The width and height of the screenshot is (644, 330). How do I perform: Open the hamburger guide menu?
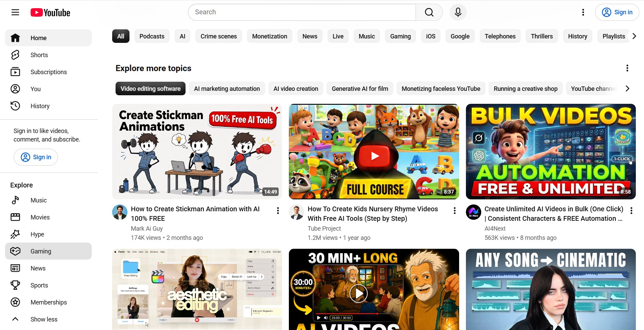point(15,13)
